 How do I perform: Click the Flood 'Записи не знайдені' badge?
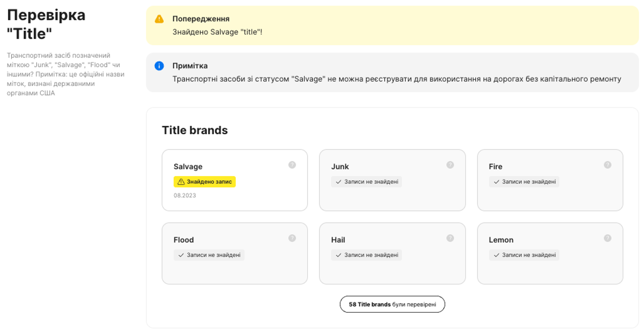pos(209,255)
